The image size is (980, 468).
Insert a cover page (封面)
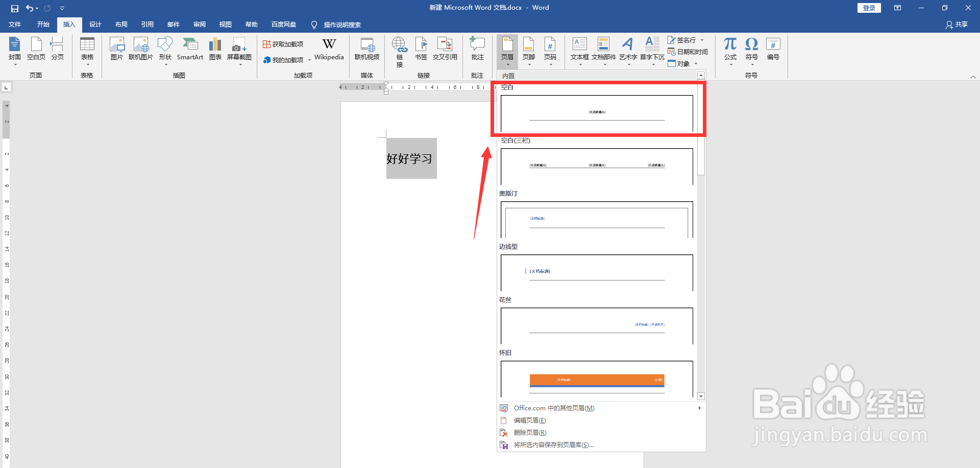(15, 52)
